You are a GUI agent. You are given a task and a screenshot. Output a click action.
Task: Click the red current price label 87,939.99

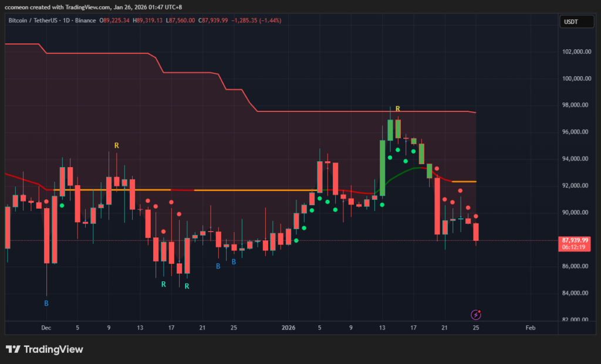point(575,240)
